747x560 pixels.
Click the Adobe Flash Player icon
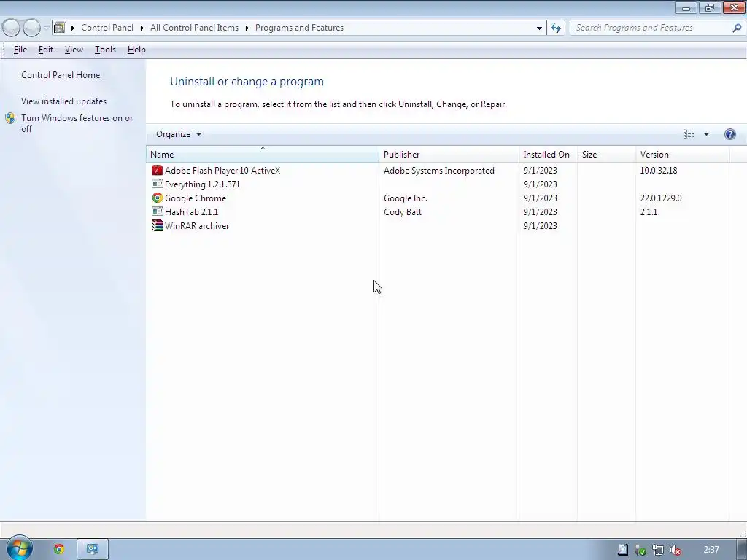(x=157, y=170)
